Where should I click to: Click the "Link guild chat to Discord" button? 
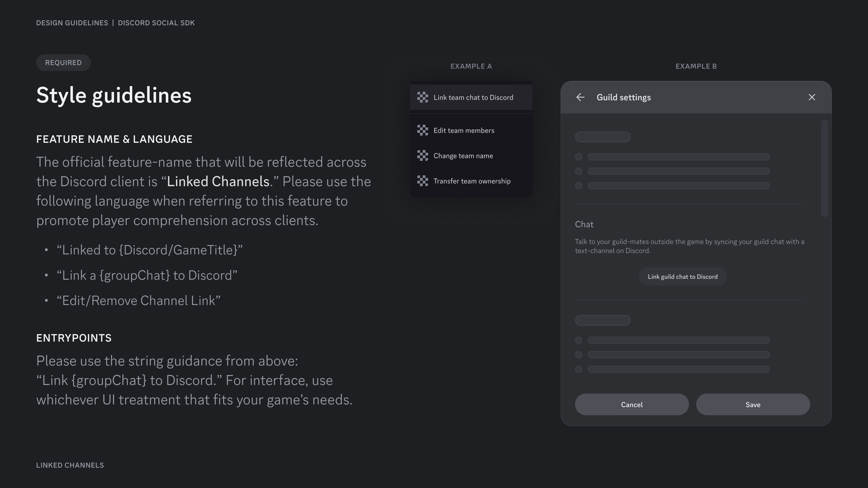coord(682,277)
